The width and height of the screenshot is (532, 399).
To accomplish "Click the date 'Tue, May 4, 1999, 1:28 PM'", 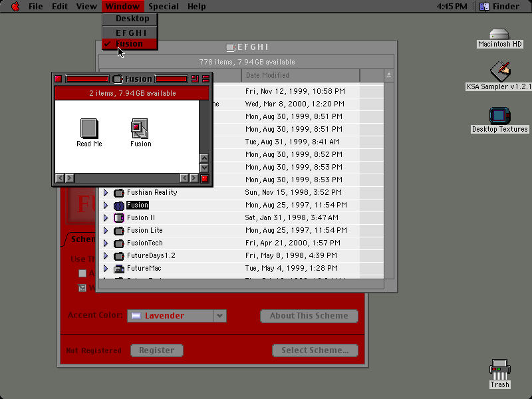I will tap(291, 269).
